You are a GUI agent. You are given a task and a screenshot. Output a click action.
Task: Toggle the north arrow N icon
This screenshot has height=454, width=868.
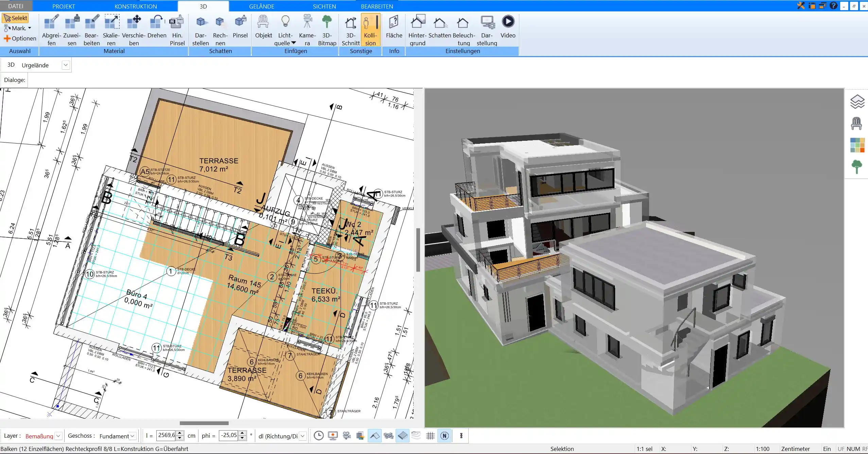pos(445,436)
